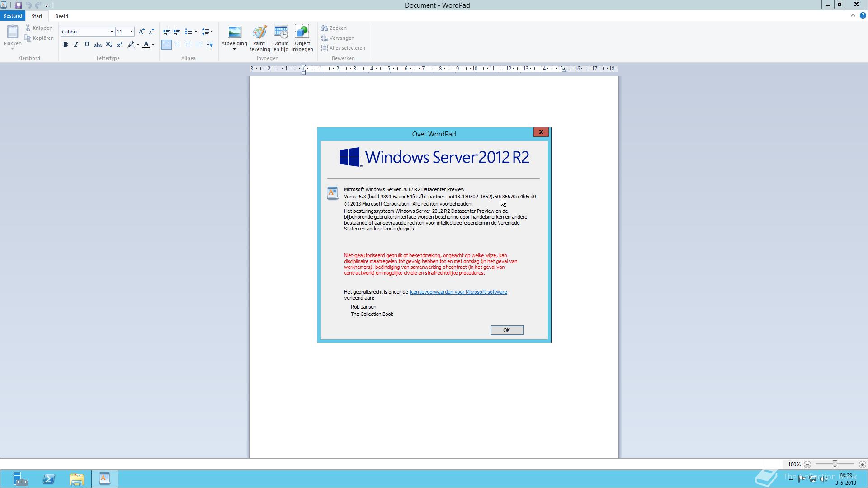This screenshot has width=868, height=488.
Task: Increase font size with grow font icon
Action: point(141,32)
